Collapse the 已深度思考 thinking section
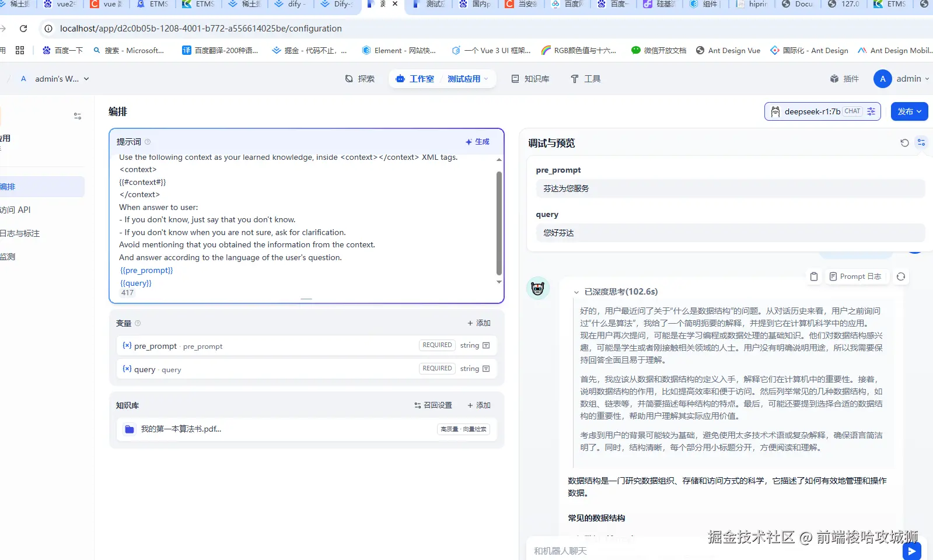The height and width of the screenshot is (560, 933). tap(576, 292)
